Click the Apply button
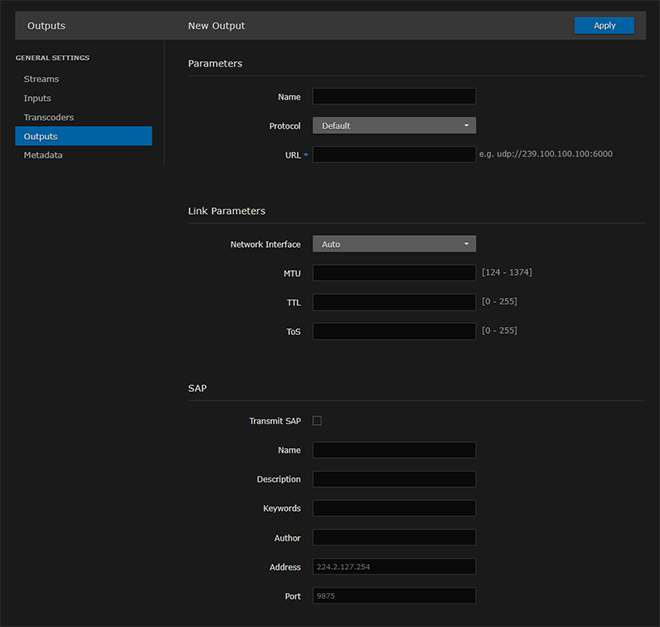The height and width of the screenshot is (627, 660). pyautogui.click(x=604, y=25)
